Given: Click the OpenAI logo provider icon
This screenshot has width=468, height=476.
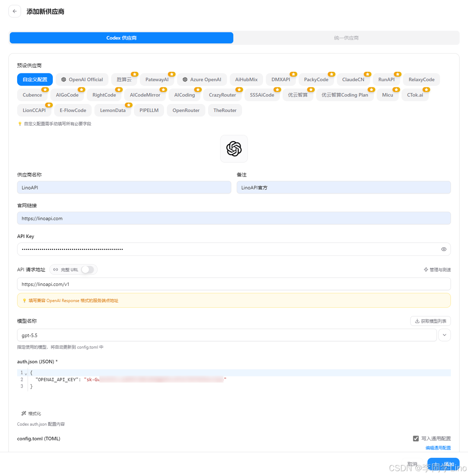Looking at the screenshot, I should [234, 149].
